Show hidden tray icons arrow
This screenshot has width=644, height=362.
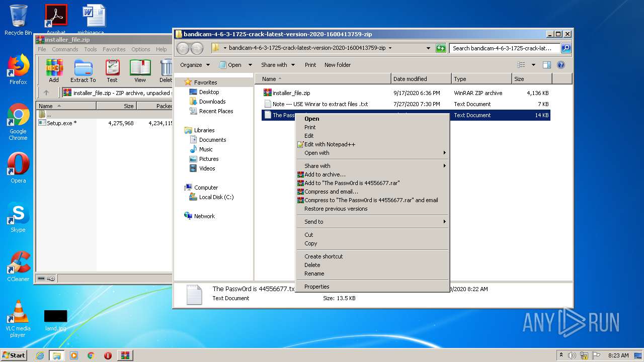click(x=561, y=355)
